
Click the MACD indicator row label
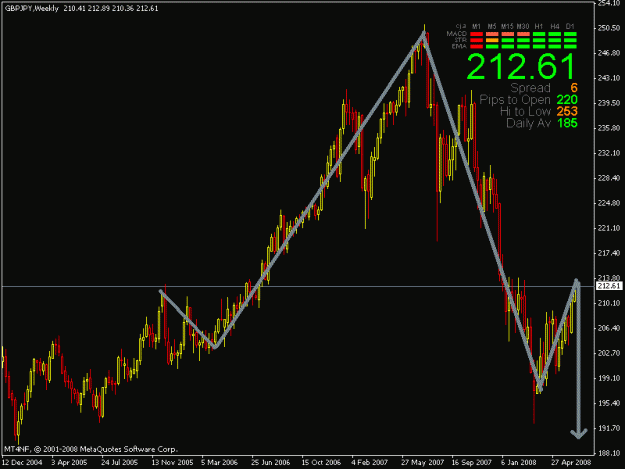pos(456,34)
